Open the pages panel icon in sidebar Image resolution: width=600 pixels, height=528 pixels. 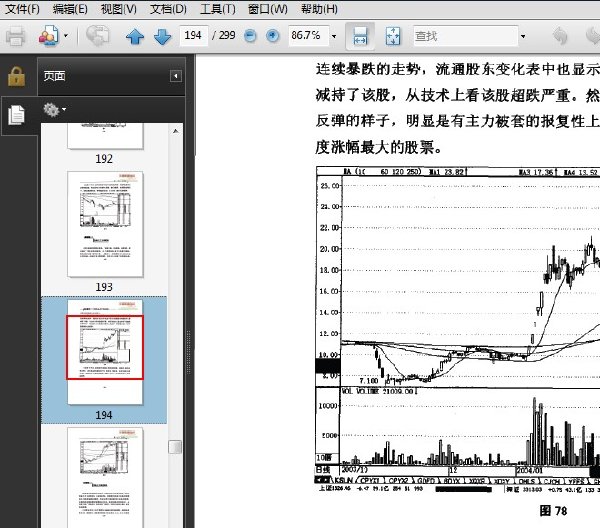click(x=16, y=115)
